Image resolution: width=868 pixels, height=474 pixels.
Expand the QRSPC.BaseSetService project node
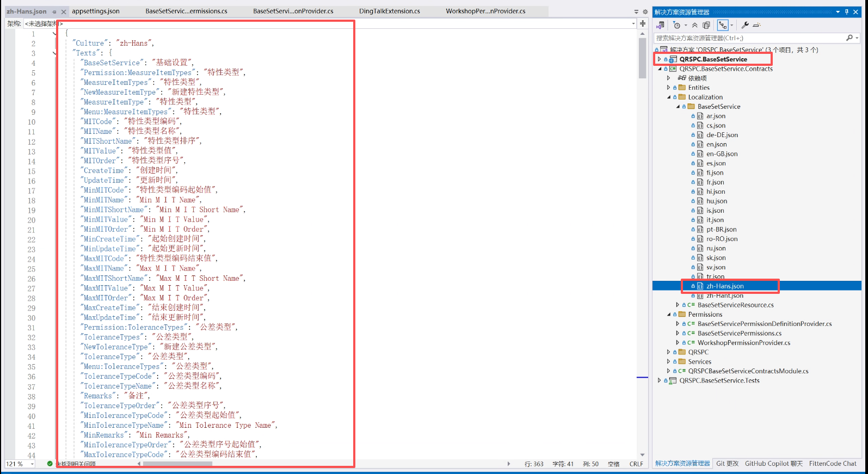point(659,59)
